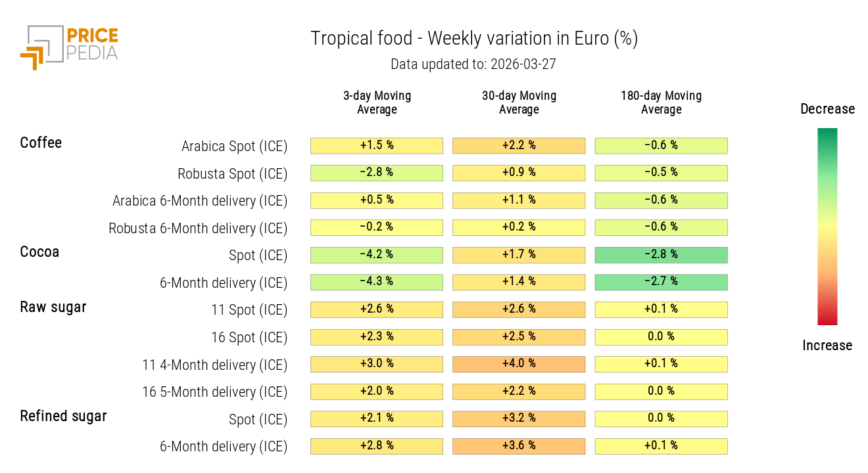
Task: Select Cocoa 6-Month delivery 3-day cell showing -4.3 %
Action: pyautogui.click(x=377, y=282)
